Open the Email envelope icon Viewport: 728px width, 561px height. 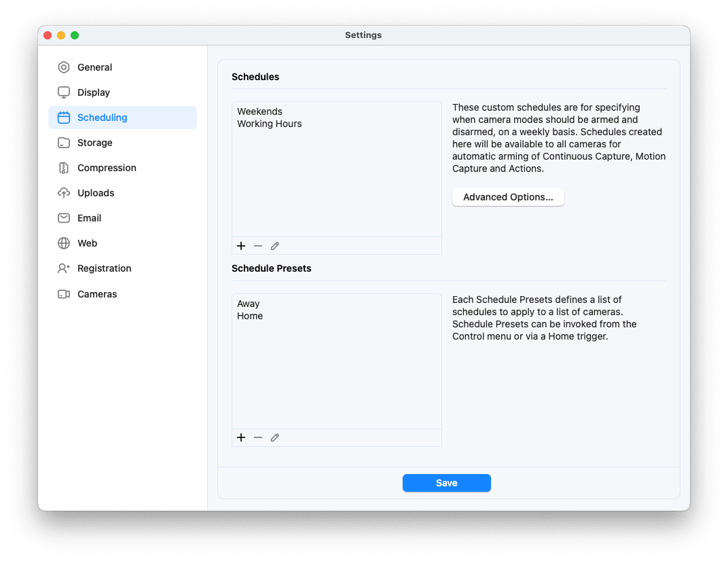coord(63,218)
